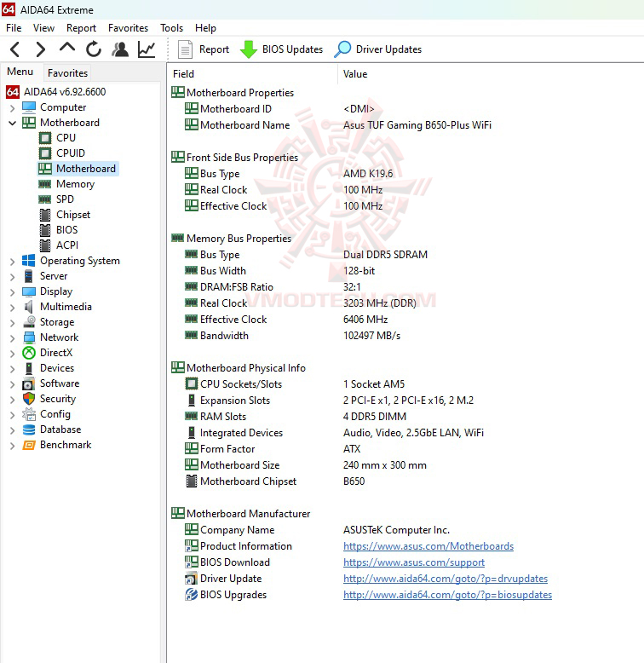Expand the Network tree node
This screenshot has height=663, width=644.
[12, 337]
